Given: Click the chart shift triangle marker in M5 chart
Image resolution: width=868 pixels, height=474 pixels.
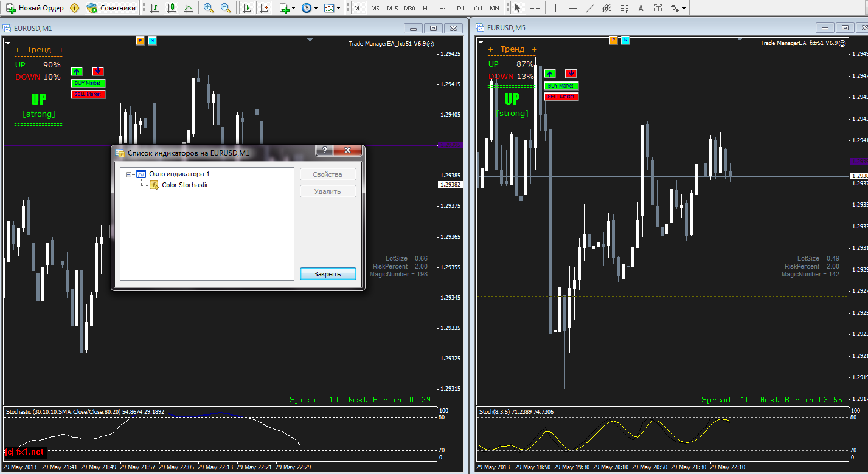Looking at the screenshot, I should pos(740,39).
